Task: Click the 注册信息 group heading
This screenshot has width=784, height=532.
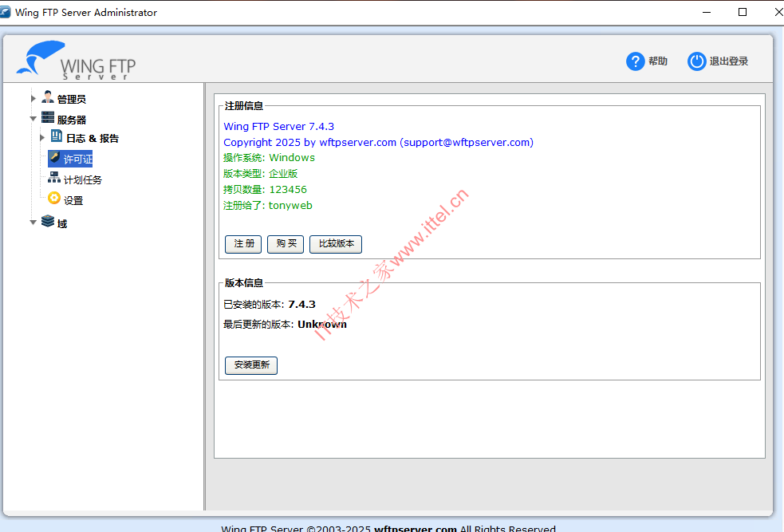Action: tap(243, 106)
